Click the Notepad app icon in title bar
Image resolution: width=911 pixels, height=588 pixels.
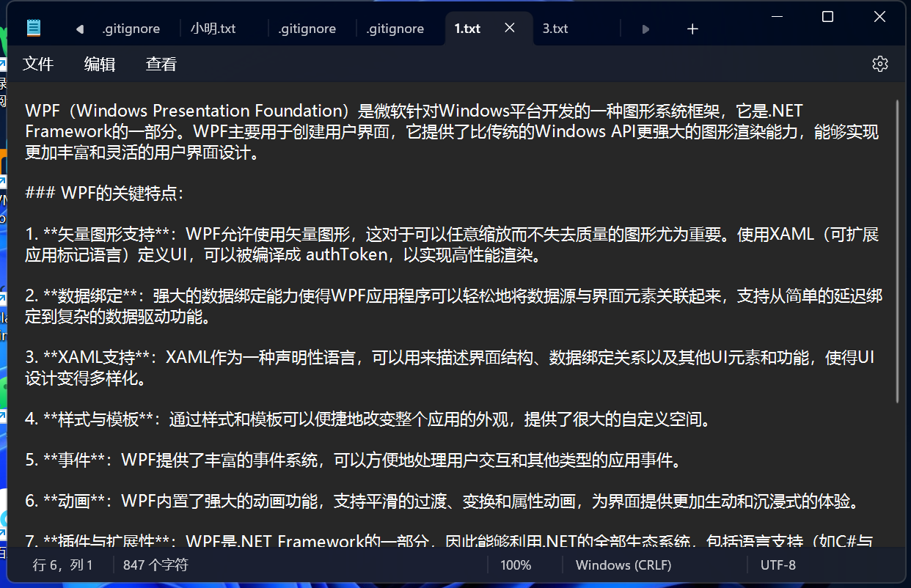(x=34, y=29)
